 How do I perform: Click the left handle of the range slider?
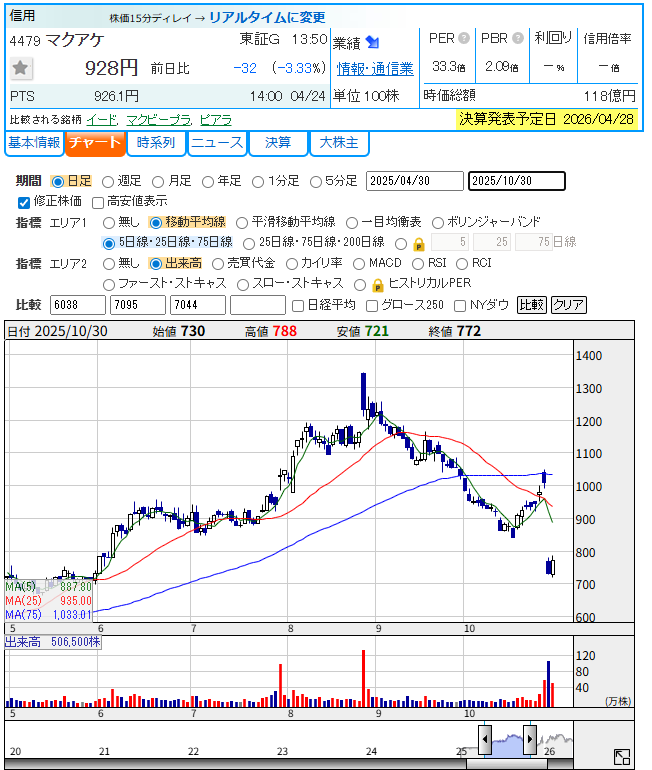(485, 739)
